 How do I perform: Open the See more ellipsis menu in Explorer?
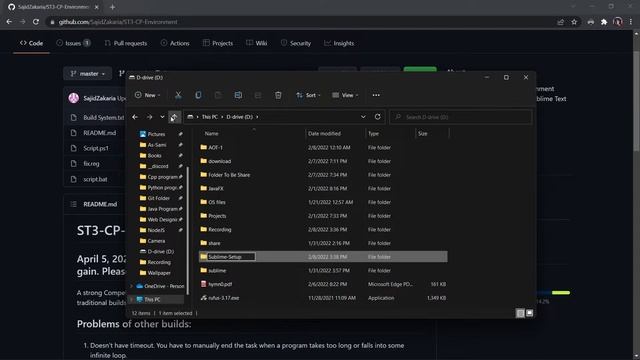point(376,95)
